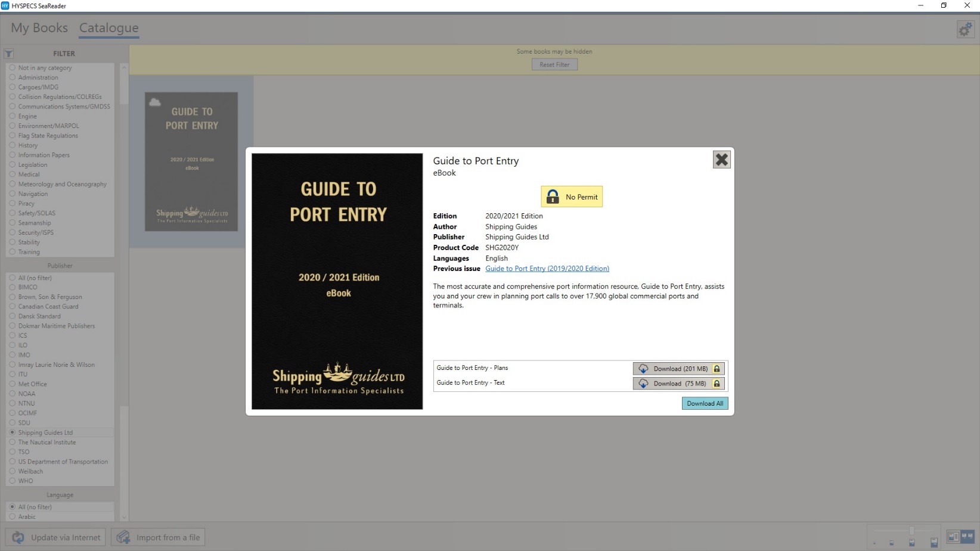Open previous issue 2019/2020 Edition link
Screen dimensions: 980x551
[x=547, y=269]
